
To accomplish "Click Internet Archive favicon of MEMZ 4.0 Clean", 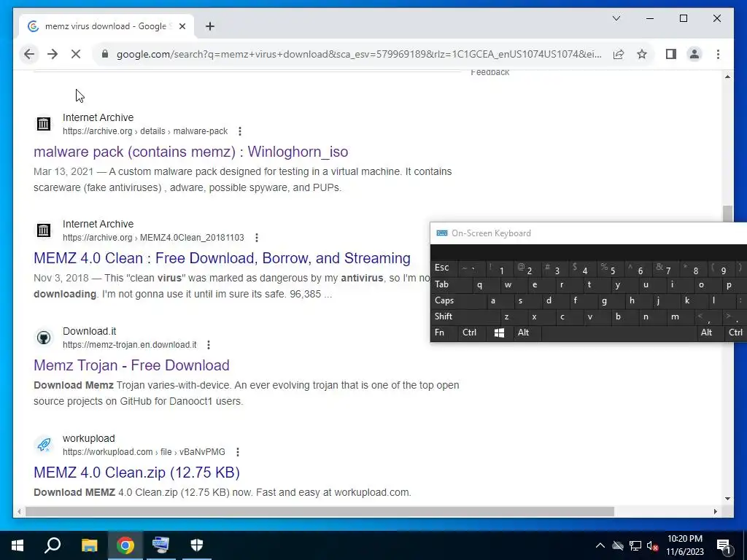I will pos(43,230).
